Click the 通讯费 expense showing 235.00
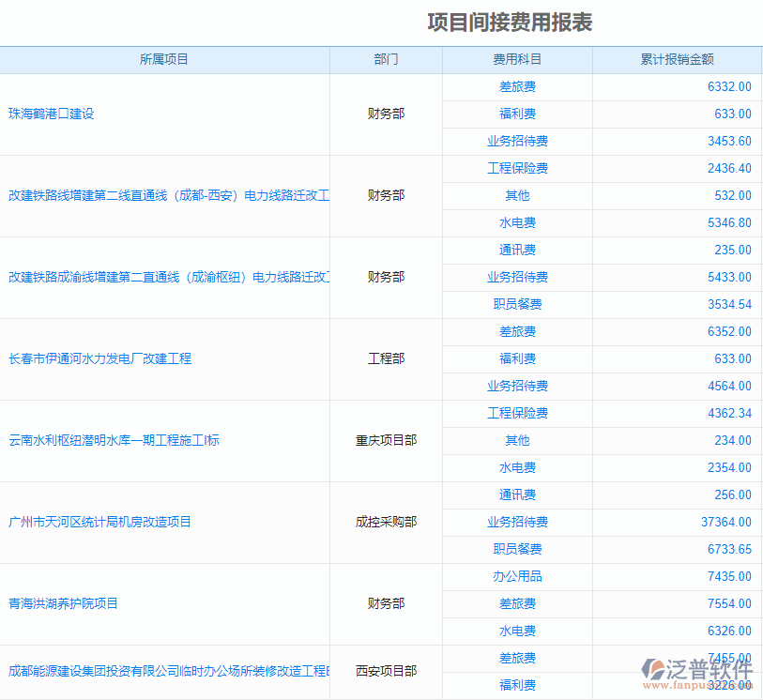763x700 pixels. [x=516, y=250]
